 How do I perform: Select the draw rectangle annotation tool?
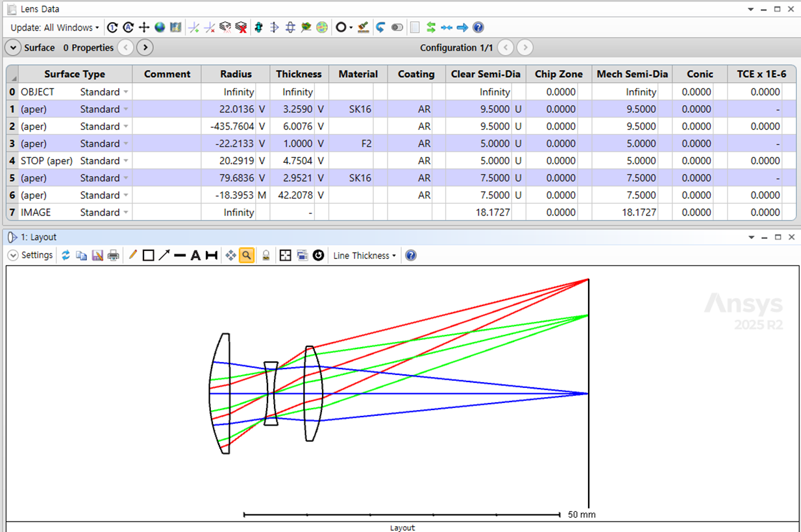(x=148, y=256)
